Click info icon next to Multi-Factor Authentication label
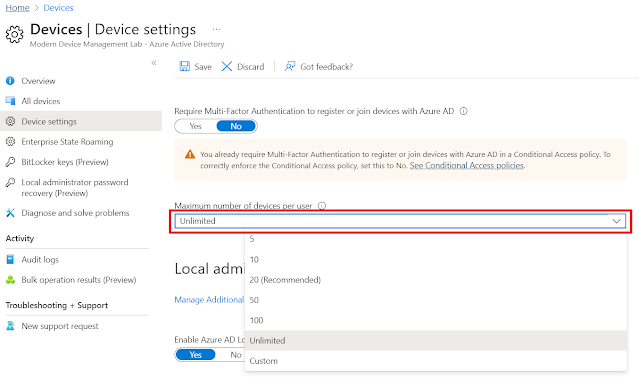 (x=464, y=111)
